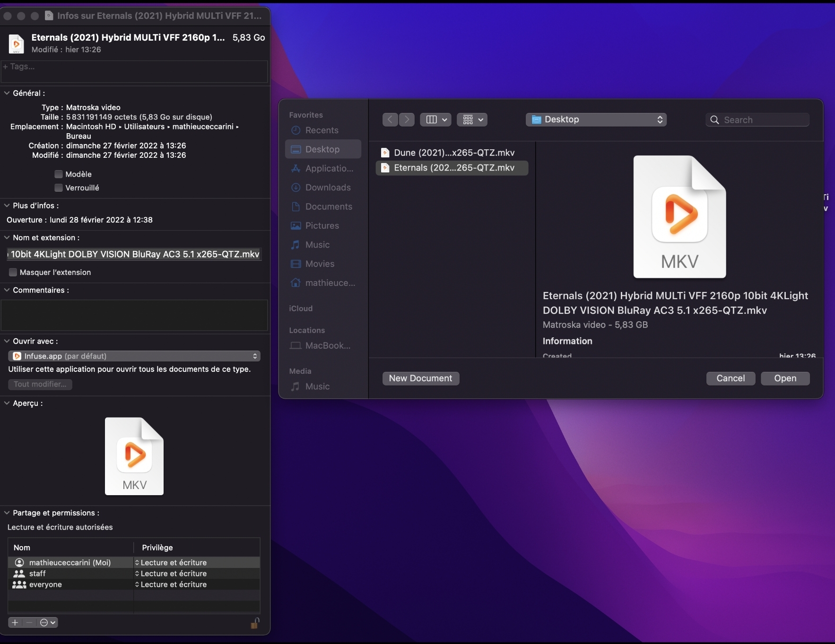This screenshot has width=835, height=644.
Task: Toggle the Verrouillé checkbox
Action: point(59,188)
